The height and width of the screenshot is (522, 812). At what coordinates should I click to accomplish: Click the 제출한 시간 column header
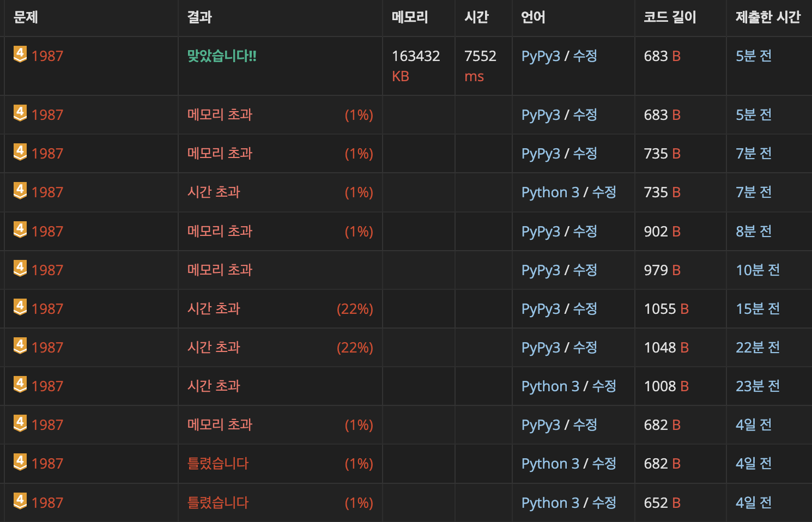pyautogui.click(x=768, y=17)
